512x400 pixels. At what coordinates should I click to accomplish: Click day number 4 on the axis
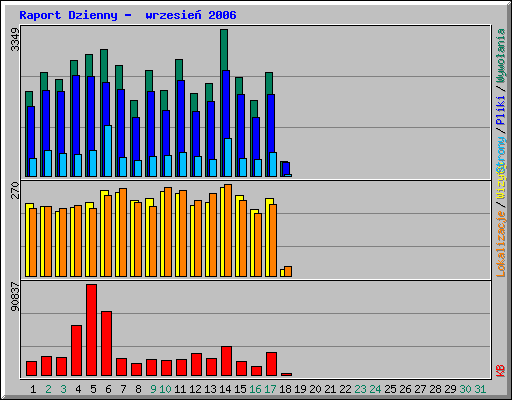(x=78, y=389)
